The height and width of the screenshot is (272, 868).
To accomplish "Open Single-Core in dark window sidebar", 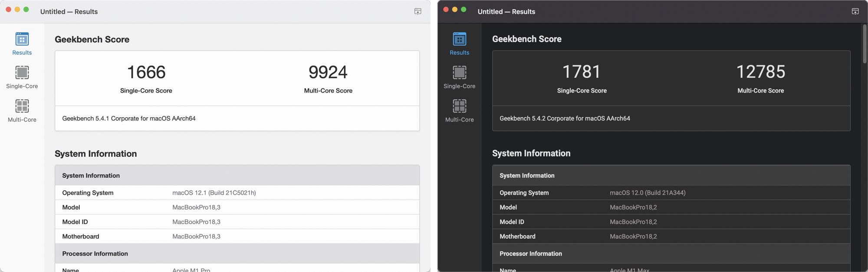I will pyautogui.click(x=460, y=77).
